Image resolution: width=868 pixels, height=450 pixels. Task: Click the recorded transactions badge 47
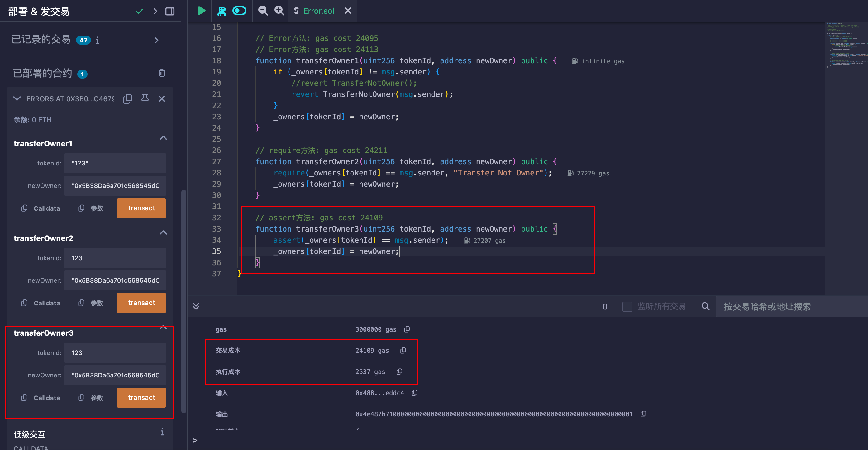pos(83,41)
